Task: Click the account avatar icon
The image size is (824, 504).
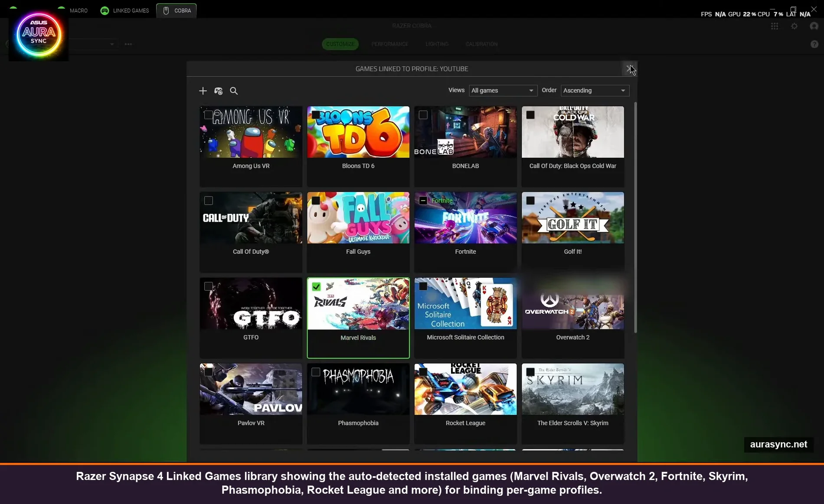Action: (x=813, y=26)
